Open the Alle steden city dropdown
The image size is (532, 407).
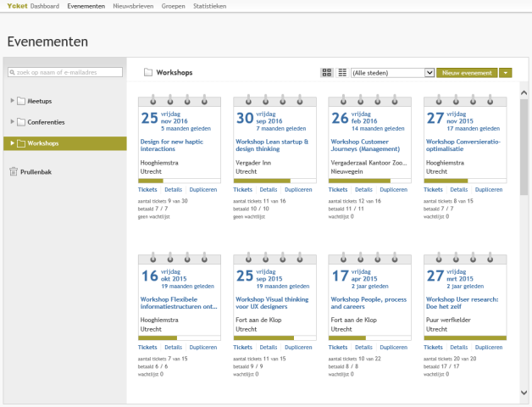[x=392, y=73]
